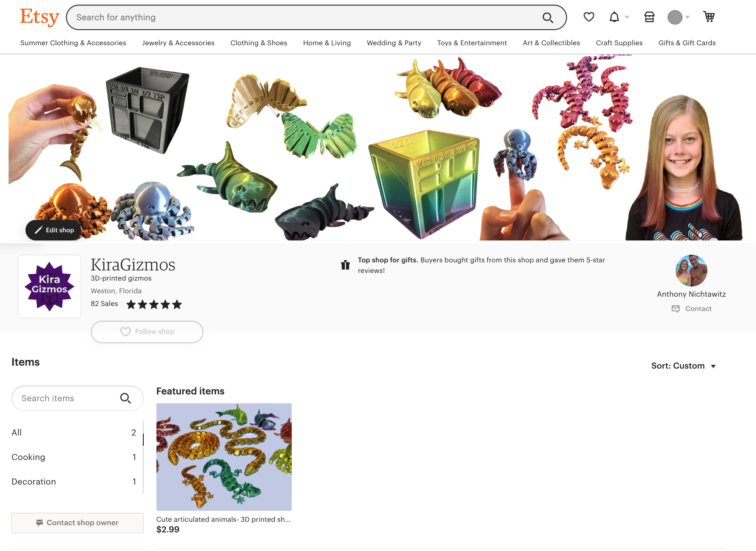Click the KiraGizmos shop logo
Image resolution: width=756 pixels, height=551 pixels.
click(49, 287)
